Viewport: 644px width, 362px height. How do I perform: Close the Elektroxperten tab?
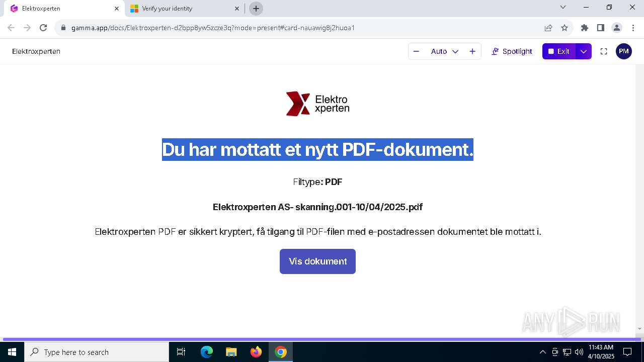(x=117, y=9)
